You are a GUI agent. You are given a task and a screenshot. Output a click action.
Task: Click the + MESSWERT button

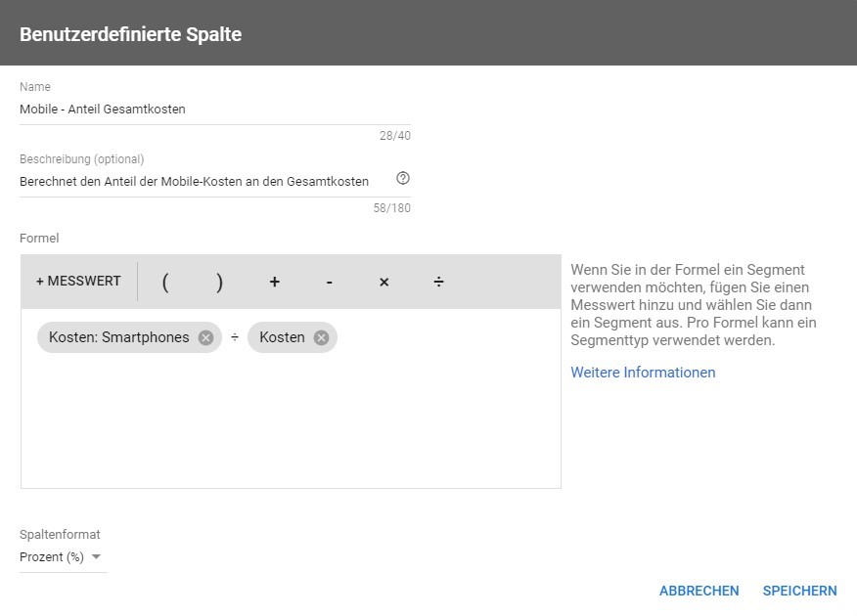[x=78, y=282]
